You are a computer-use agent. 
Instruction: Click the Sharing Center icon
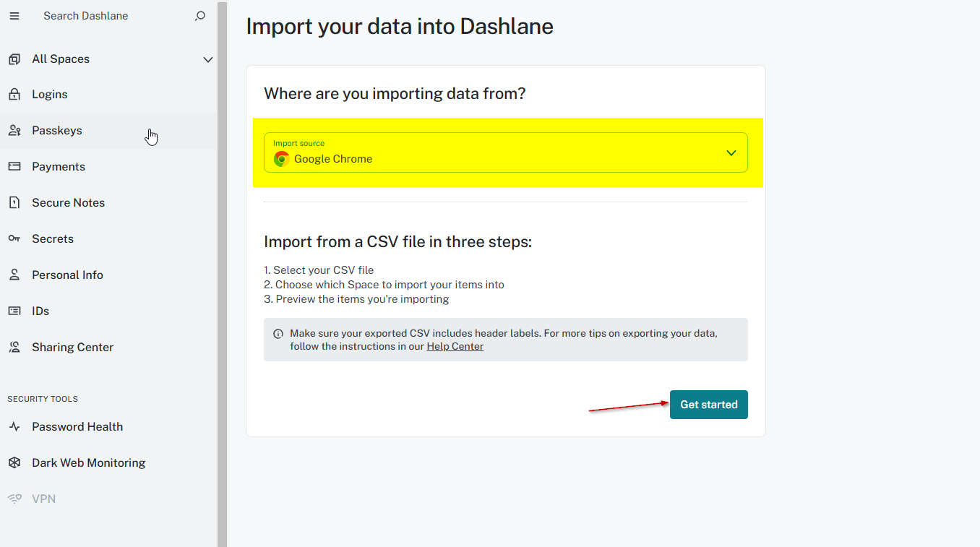[14, 348]
